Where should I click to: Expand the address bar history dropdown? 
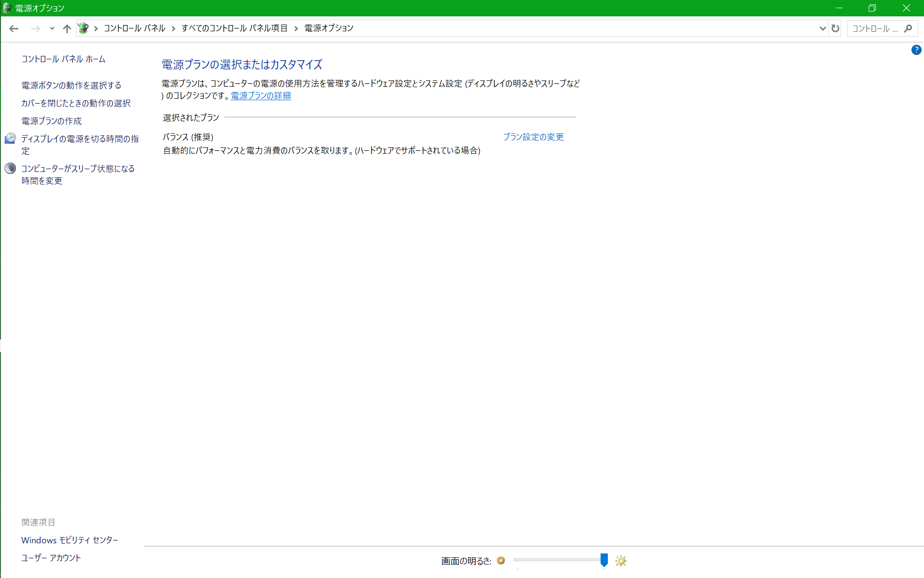click(x=822, y=28)
